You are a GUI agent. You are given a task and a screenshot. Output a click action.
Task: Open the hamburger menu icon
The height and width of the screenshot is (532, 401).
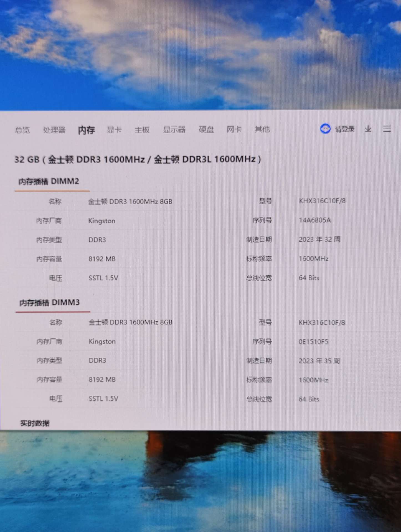coord(387,129)
